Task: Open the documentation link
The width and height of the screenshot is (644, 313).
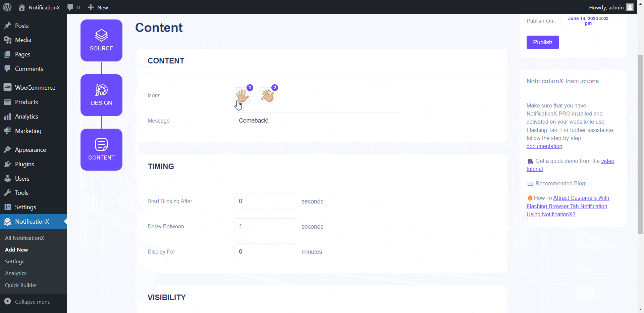Action: tap(544, 146)
